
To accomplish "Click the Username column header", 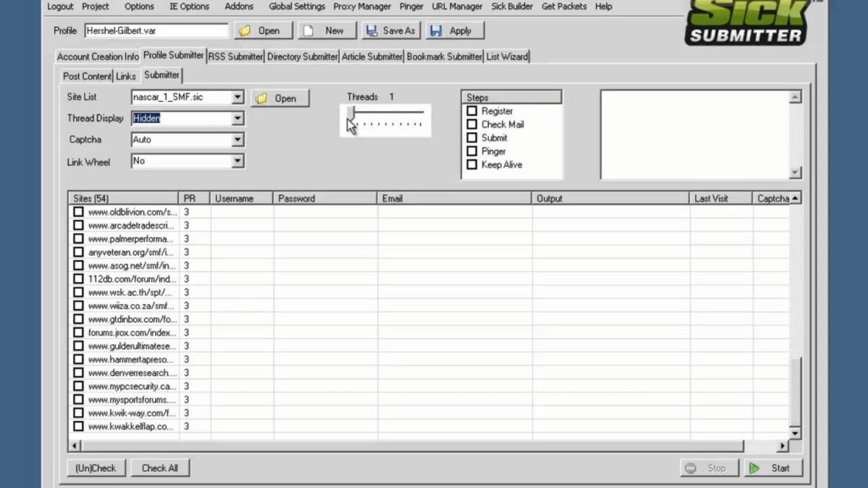I will click(242, 198).
